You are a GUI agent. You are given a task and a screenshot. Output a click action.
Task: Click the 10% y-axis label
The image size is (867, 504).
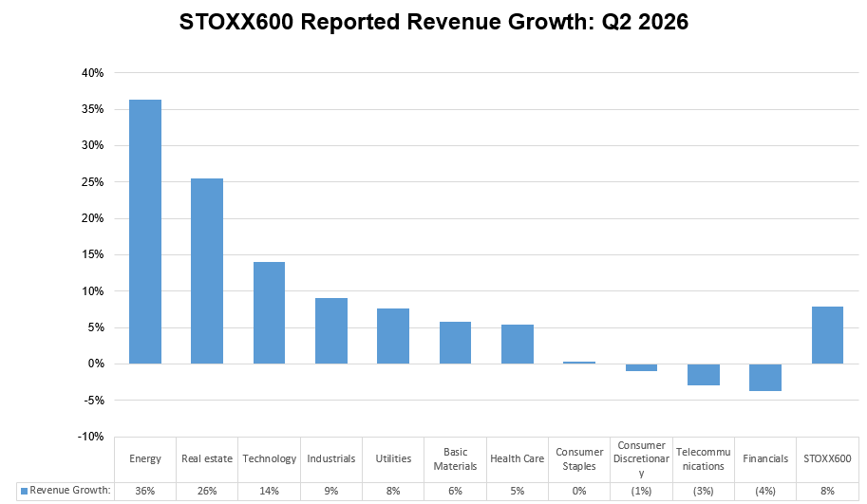pyautogui.click(x=93, y=291)
